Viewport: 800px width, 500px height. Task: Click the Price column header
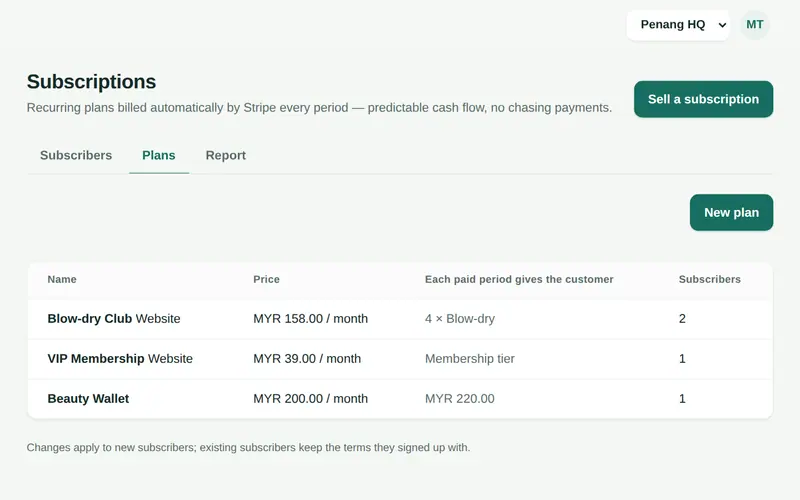(x=266, y=279)
